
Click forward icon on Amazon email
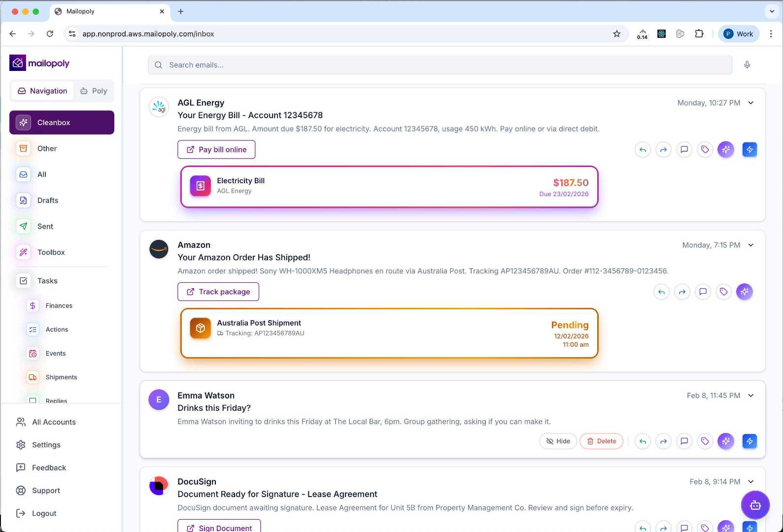(x=682, y=292)
